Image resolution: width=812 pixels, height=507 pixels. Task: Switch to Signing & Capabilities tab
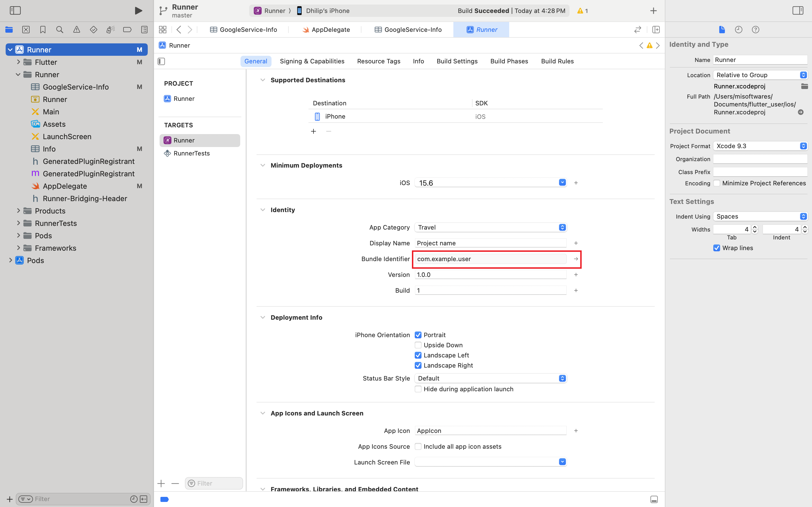click(312, 61)
